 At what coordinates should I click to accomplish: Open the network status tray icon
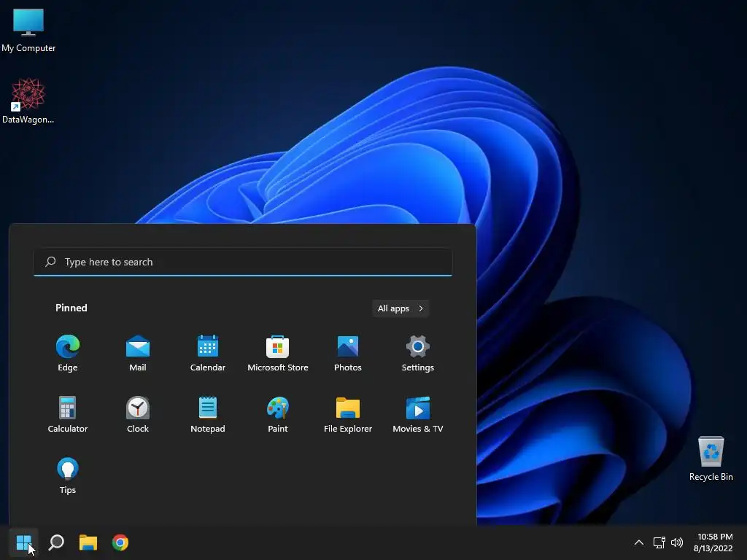coord(659,542)
